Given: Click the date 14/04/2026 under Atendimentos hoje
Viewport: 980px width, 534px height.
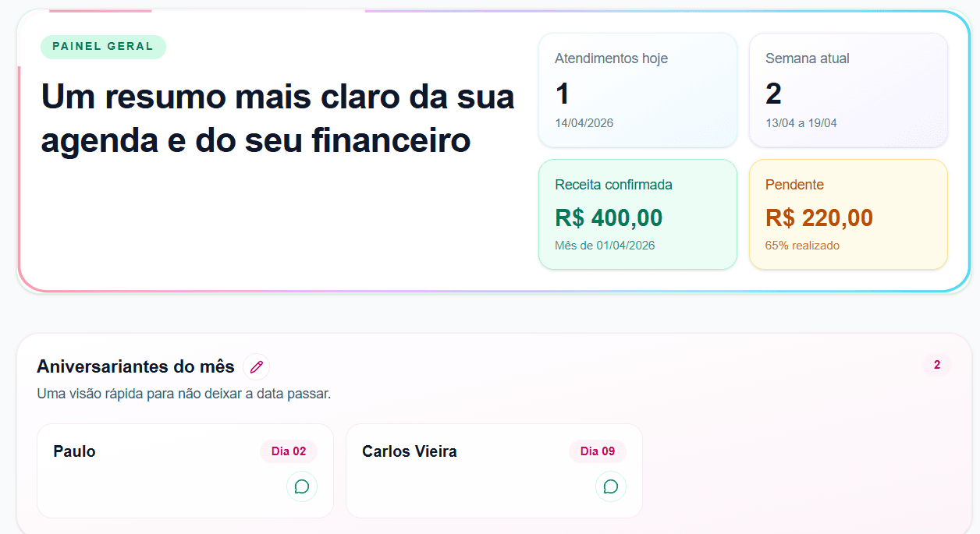Looking at the screenshot, I should tap(584, 122).
